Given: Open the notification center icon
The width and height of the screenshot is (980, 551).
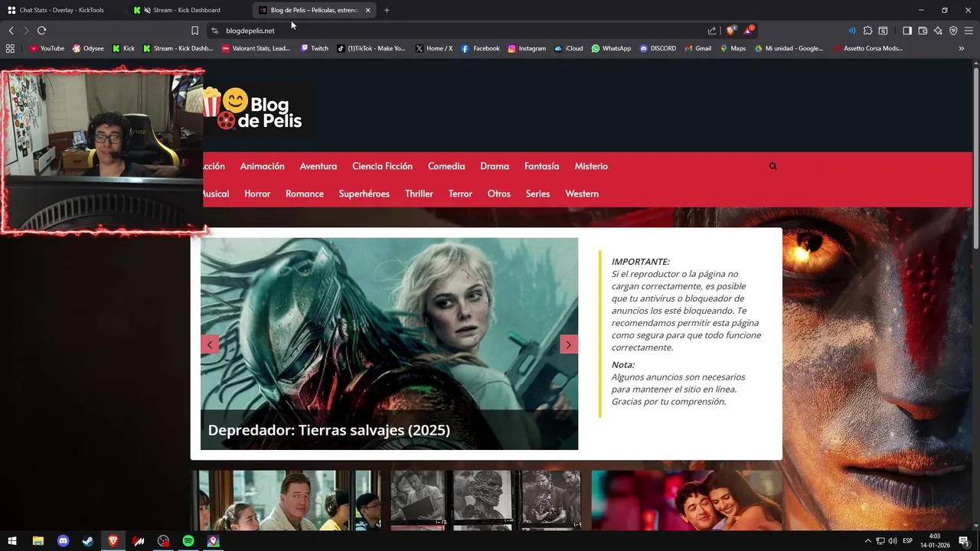Looking at the screenshot, I should pyautogui.click(x=964, y=541).
